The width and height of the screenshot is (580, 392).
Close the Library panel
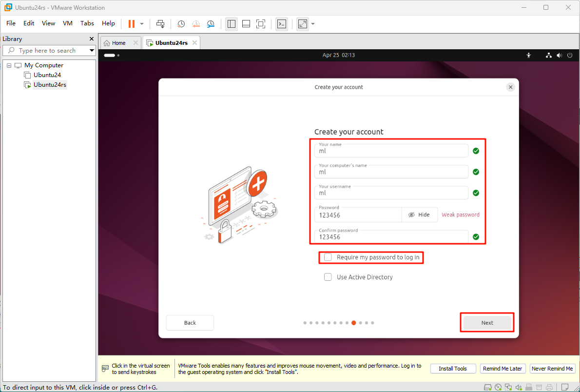[92, 39]
